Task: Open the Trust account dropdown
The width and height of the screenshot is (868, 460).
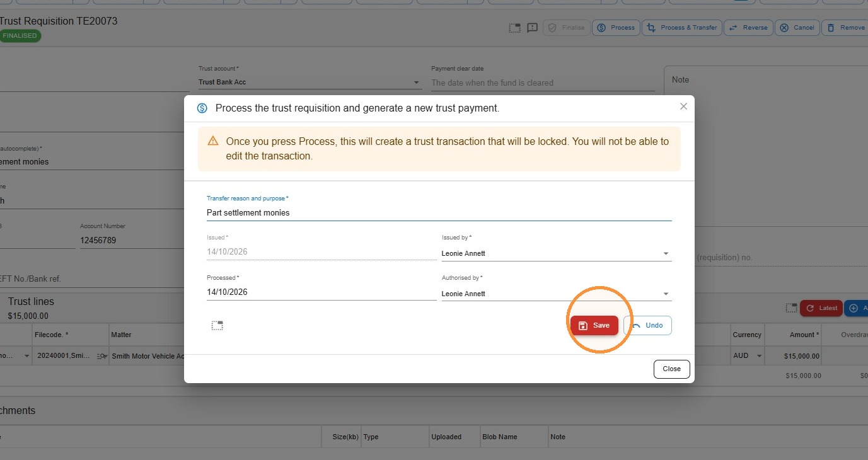Action: pos(310,82)
